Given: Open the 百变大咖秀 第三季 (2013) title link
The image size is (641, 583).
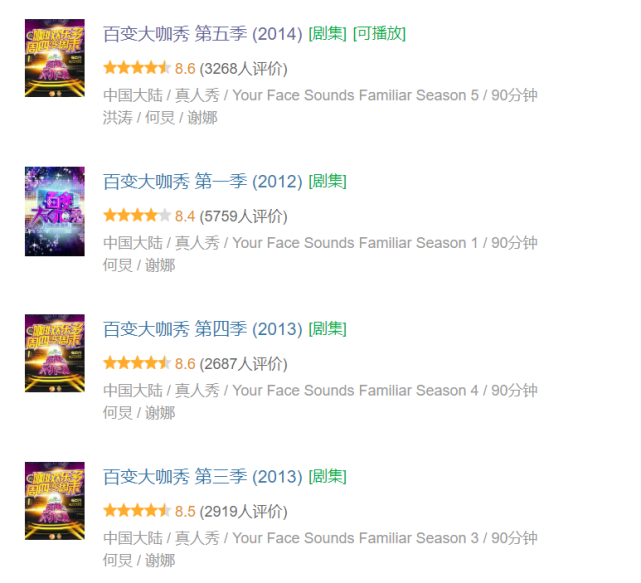Looking at the screenshot, I should 202,477.
